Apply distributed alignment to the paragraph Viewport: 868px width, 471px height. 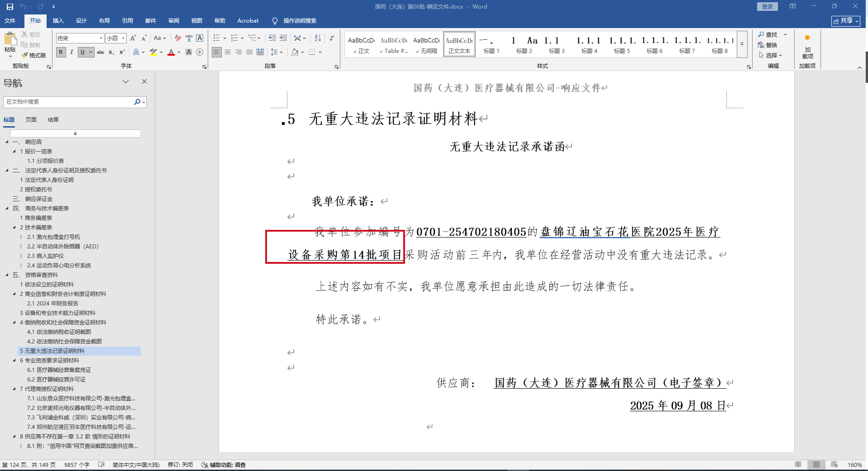(x=260, y=52)
